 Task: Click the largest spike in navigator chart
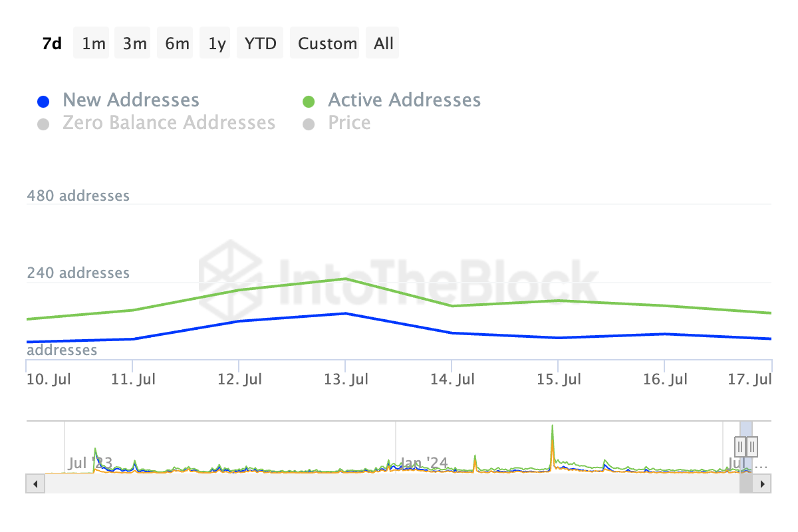point(553,439)
